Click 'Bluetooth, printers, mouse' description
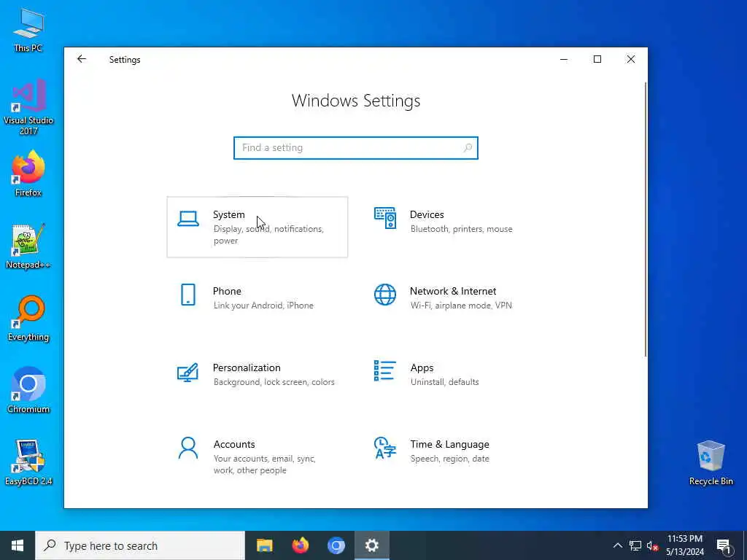 tap(462, 229)
